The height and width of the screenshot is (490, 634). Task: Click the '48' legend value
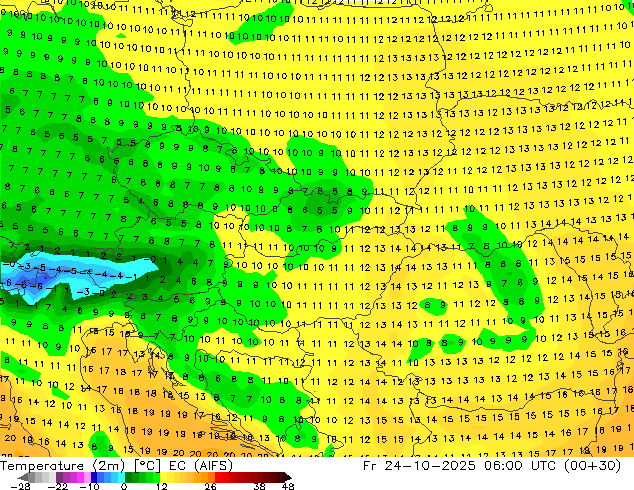288,486
